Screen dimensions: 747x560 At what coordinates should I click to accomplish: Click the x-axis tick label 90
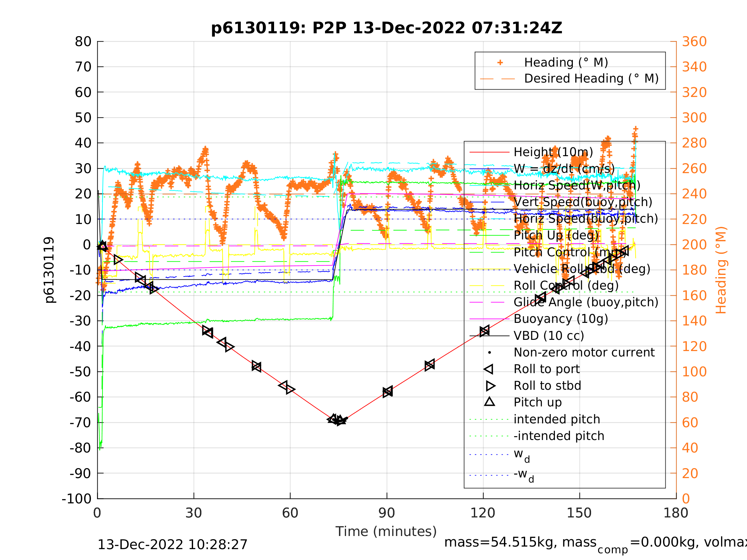pyautogui.click(x=387, y=513)
